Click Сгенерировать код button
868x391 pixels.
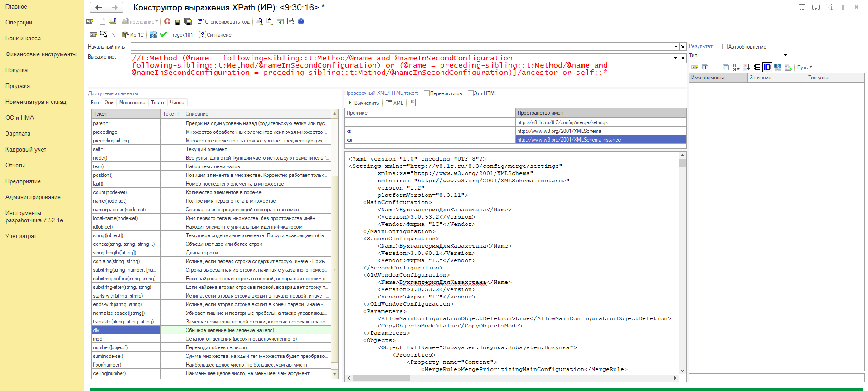(x=223, y=21)
